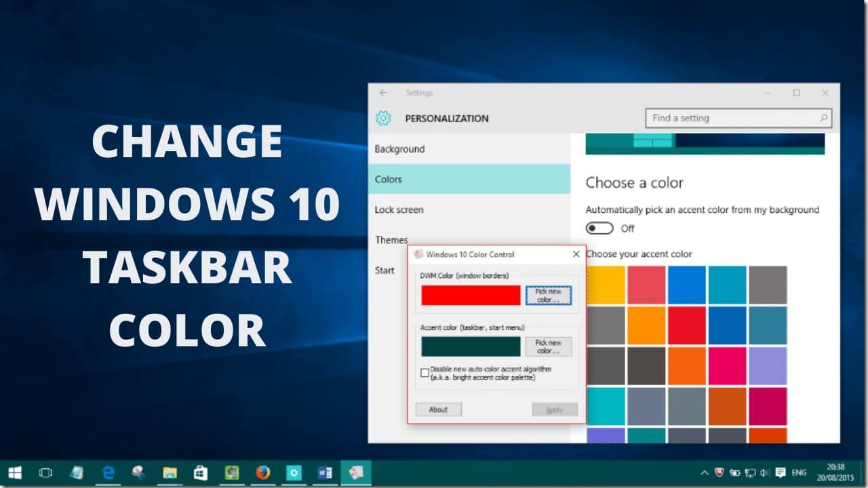Open the Windows Store taskbar icon
This screenshot has height=488, width=868.
click(x=200, y=472)
